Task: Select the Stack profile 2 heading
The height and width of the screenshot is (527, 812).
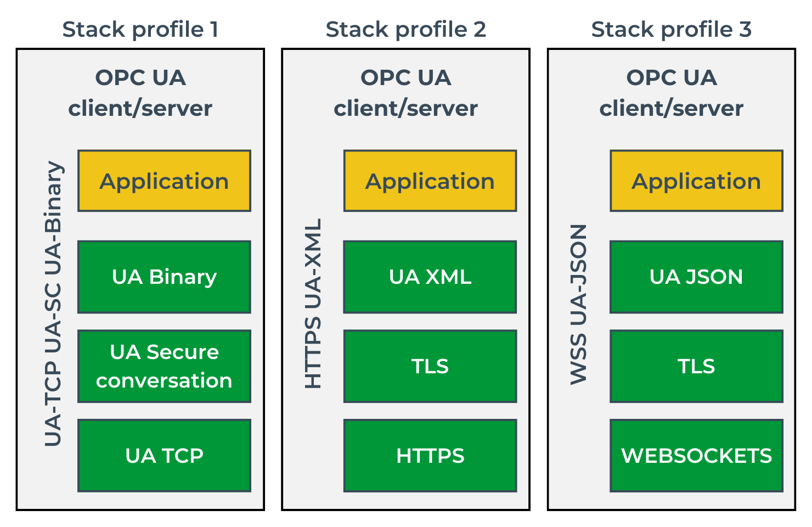Action: (405, 30)
